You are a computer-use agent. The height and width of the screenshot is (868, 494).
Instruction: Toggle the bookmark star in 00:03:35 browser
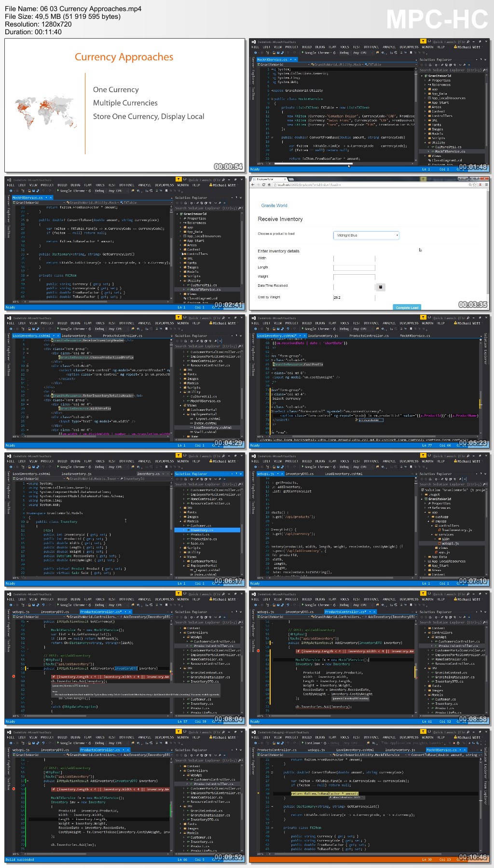point(474,184)
